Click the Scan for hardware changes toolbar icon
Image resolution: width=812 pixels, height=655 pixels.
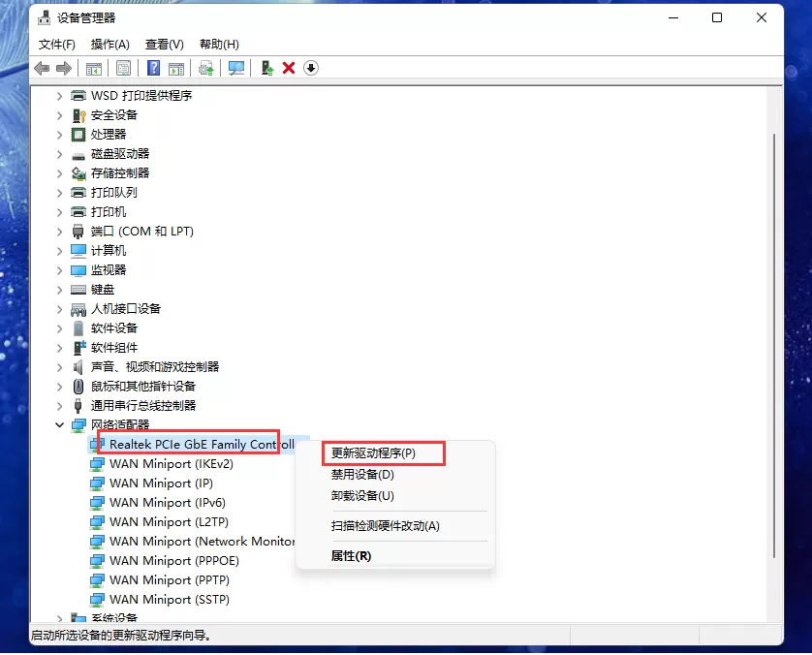pyautogui.click(x=234, y=68)
